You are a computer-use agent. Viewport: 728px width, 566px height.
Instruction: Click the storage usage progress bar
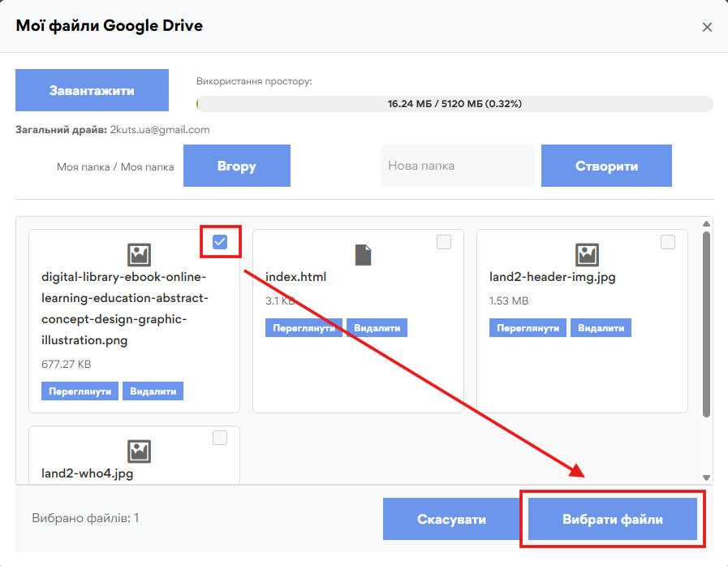(x=454, y=104)
